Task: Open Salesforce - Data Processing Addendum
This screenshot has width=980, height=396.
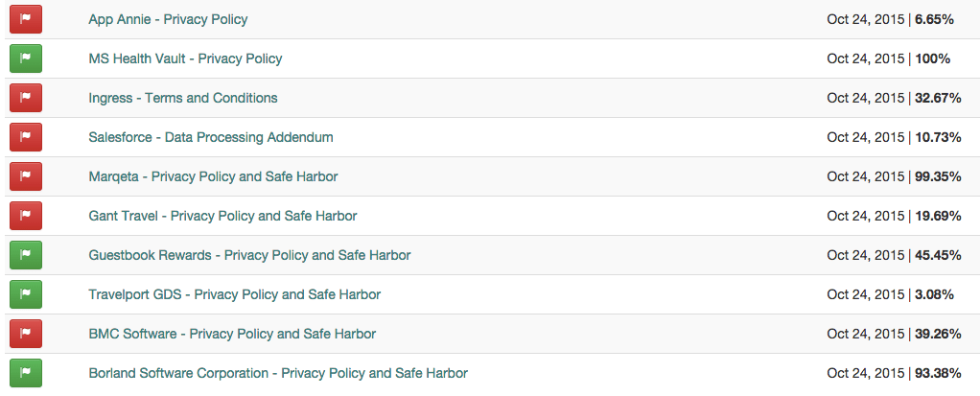Action: 211,137
